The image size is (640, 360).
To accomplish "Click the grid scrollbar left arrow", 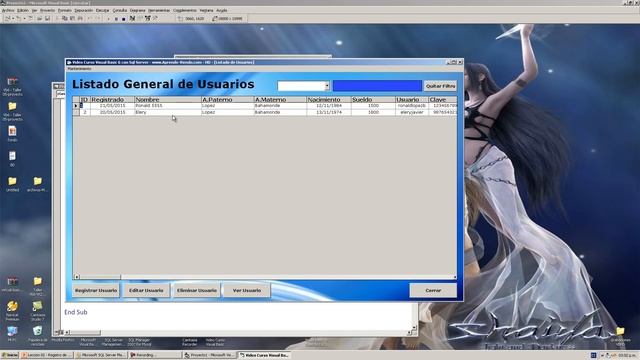I will [76, 277].
